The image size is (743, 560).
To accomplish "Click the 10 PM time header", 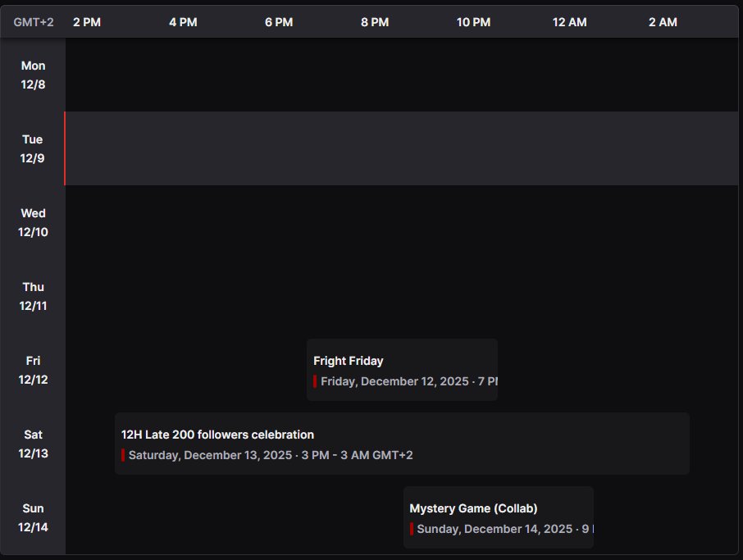I will pyautogui.click(x=473, y=22).
